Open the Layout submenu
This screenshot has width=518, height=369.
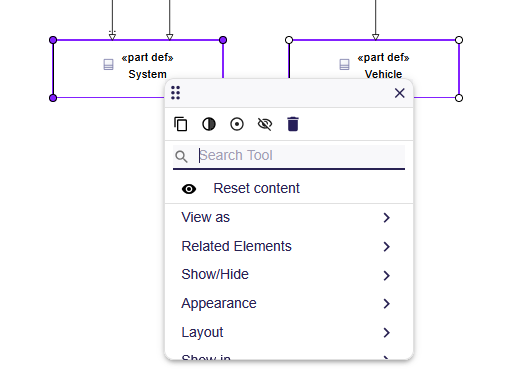point(289,332)
